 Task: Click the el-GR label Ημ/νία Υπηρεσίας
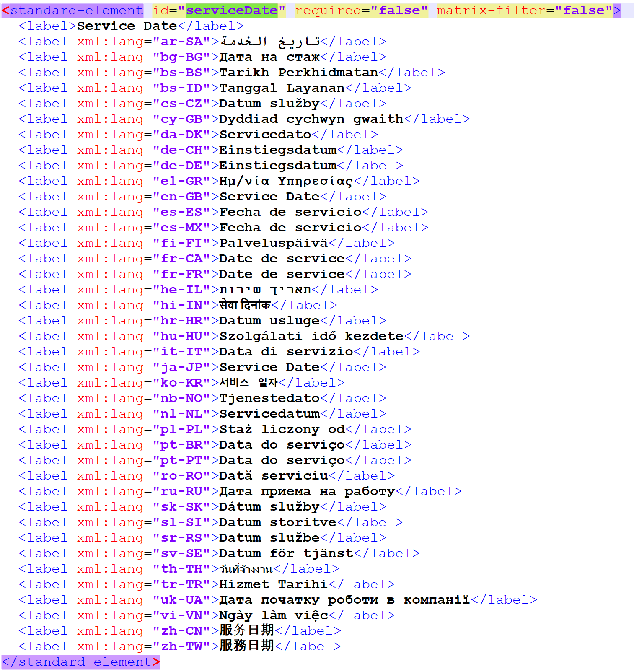286,181
